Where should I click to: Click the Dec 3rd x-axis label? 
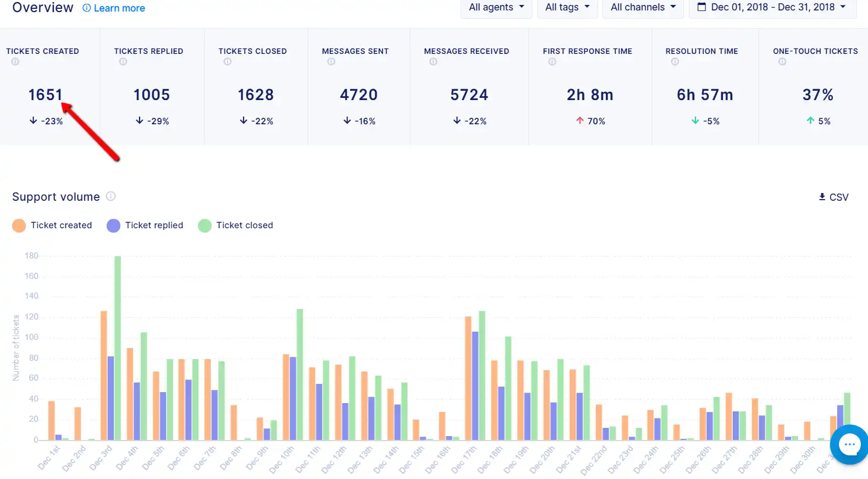click(101, 458)
